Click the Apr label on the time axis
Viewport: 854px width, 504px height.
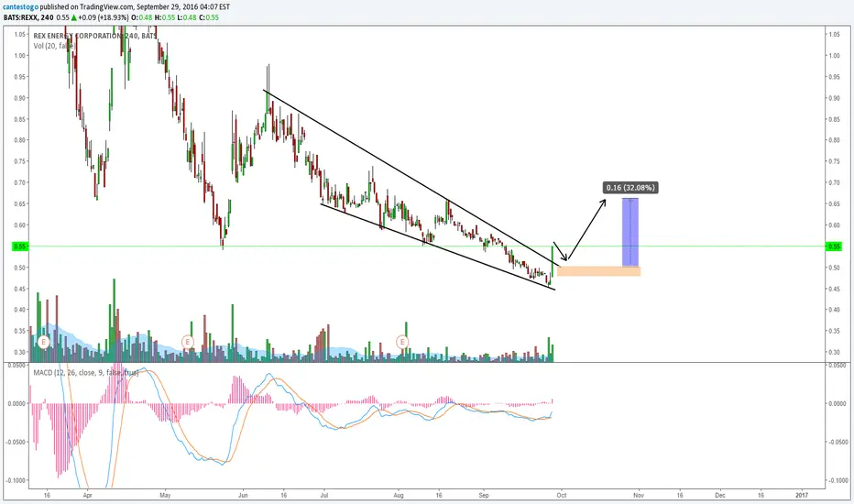[87, 495]
